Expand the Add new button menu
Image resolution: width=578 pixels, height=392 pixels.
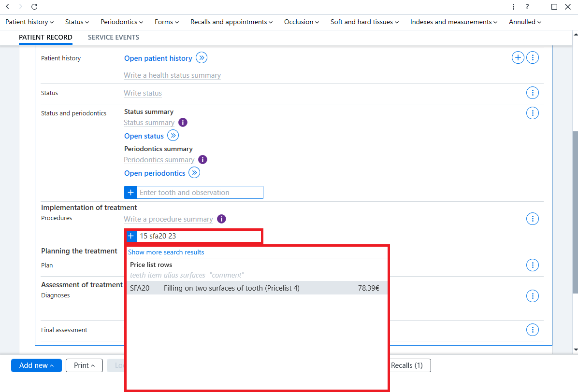tap(37, 365)
